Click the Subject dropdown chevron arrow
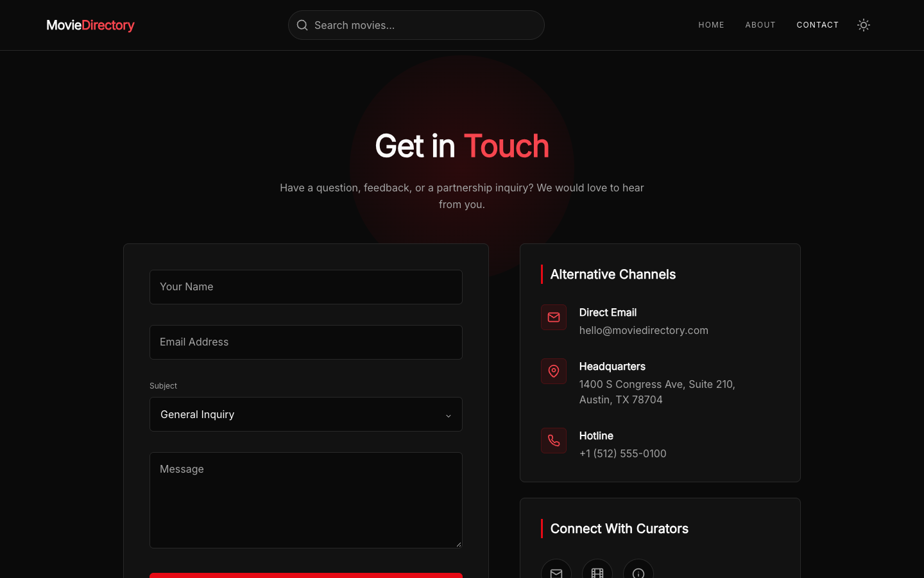Image resolution: width=924 pixels, height=578 pixels. 449,416
